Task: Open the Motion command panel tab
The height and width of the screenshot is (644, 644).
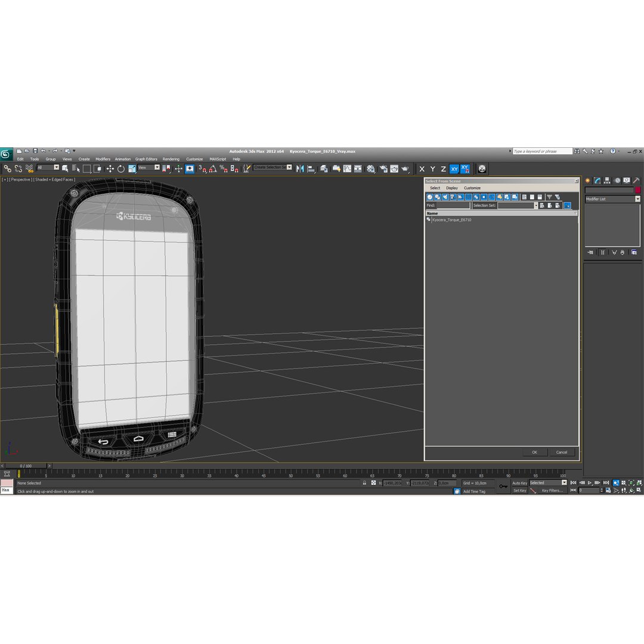Action: point(617,180)
